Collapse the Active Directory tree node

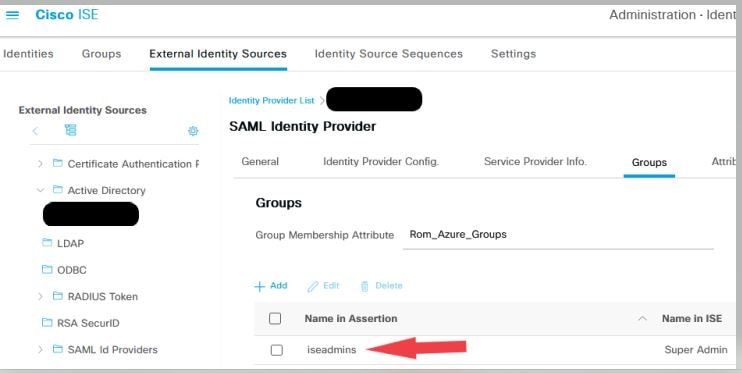point(40,190)
